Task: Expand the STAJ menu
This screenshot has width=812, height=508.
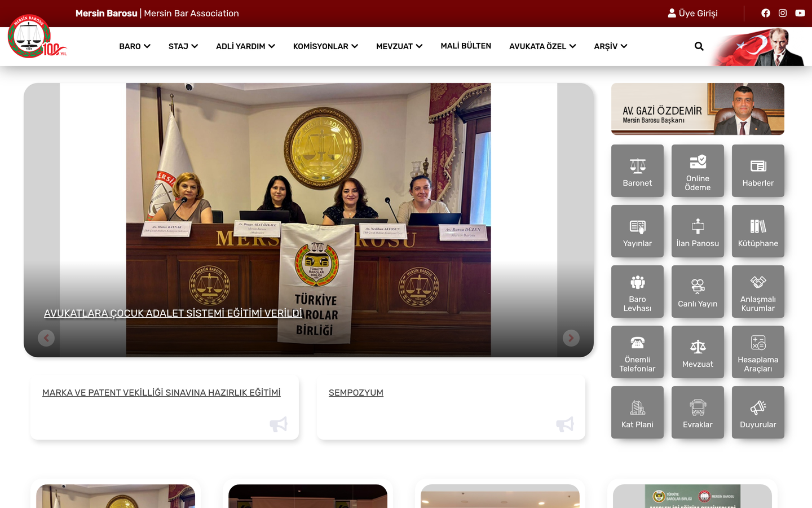Action: click(183, 46)
